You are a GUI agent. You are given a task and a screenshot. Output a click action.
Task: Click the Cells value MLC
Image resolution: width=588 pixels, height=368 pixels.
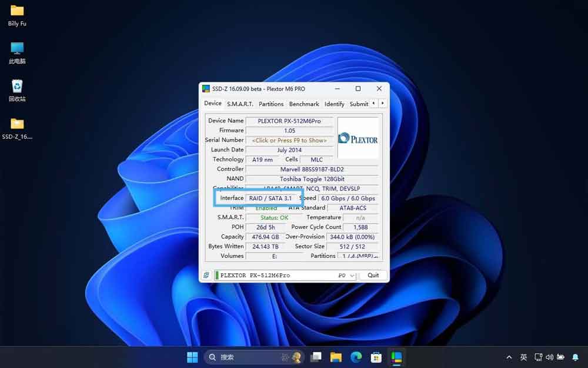pyautogui.click(x=316, y=160)
